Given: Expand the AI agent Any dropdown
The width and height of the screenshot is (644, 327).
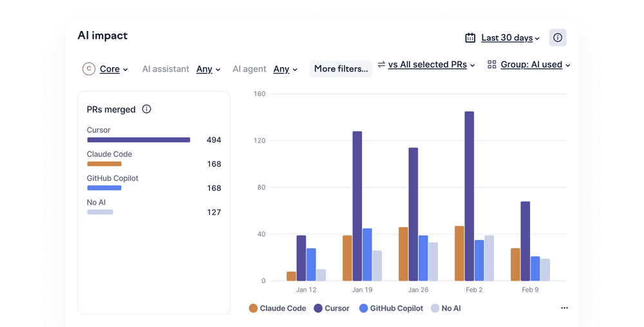Looking at the screenshot, I should [285, 69].
